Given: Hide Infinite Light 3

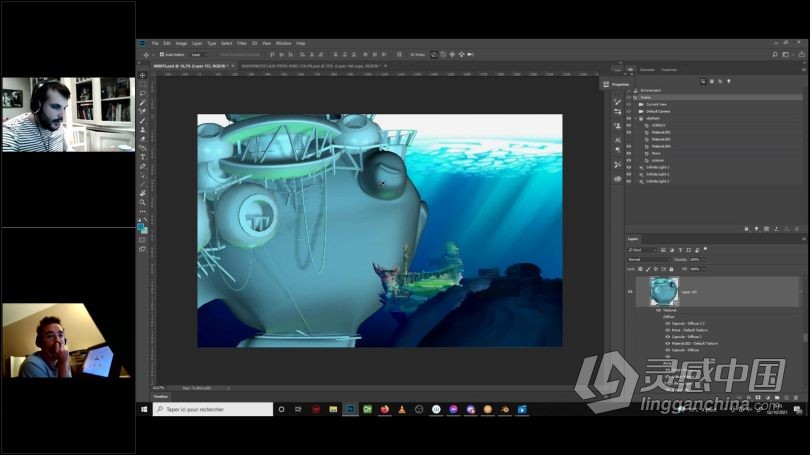Looking at the screenshot, I should pyautogui.click(x=629, y=181).
